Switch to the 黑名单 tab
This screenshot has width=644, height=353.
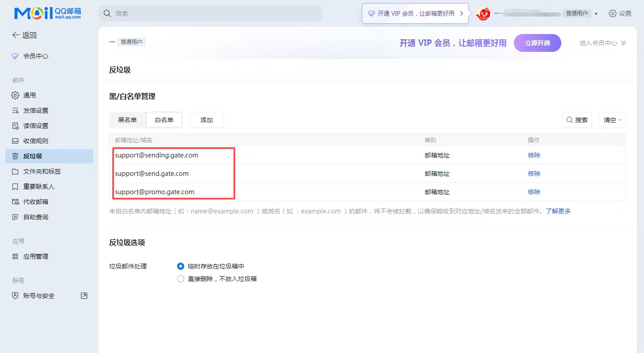pos(127,120)
